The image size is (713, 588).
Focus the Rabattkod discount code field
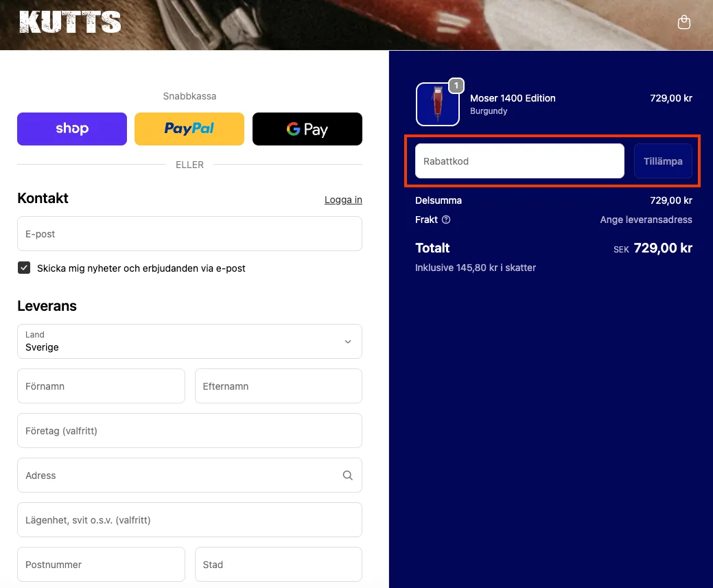(519, 161)
